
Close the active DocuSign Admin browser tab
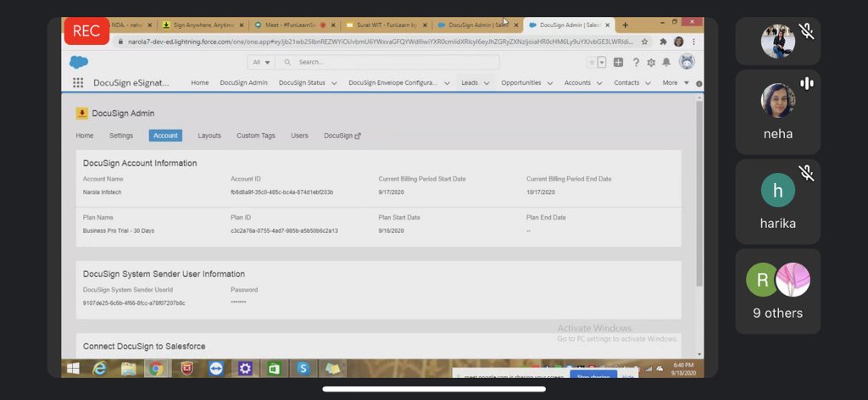[607, 25]
